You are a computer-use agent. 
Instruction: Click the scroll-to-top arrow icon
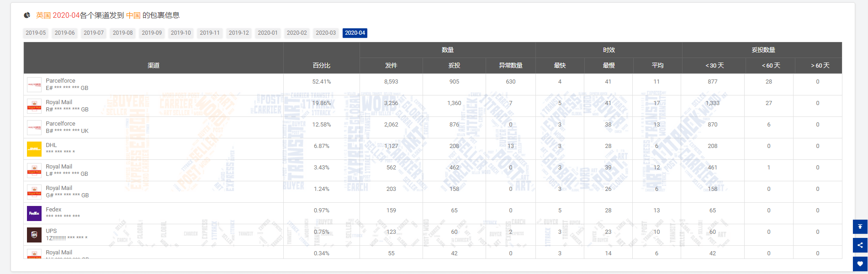[x=860, y=227]
